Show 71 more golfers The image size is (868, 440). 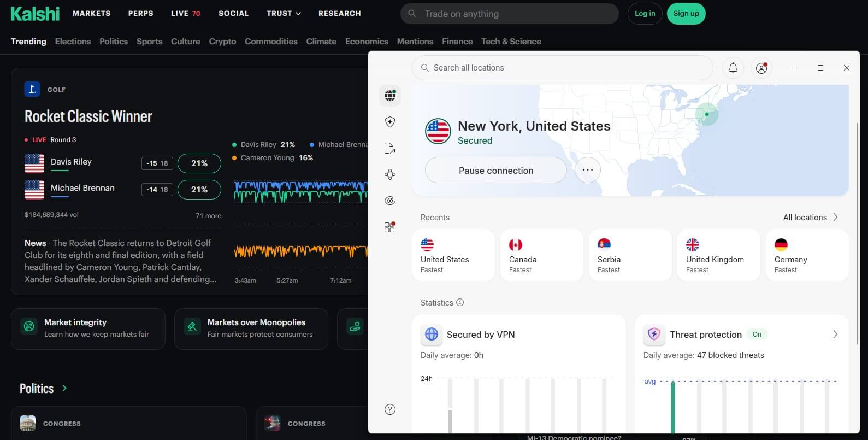[208, 215]
